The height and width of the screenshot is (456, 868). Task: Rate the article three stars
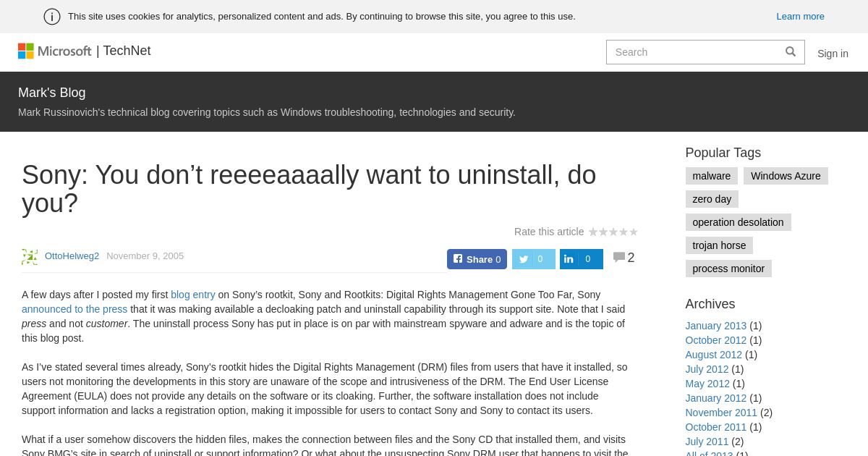[x=613, y=232]
